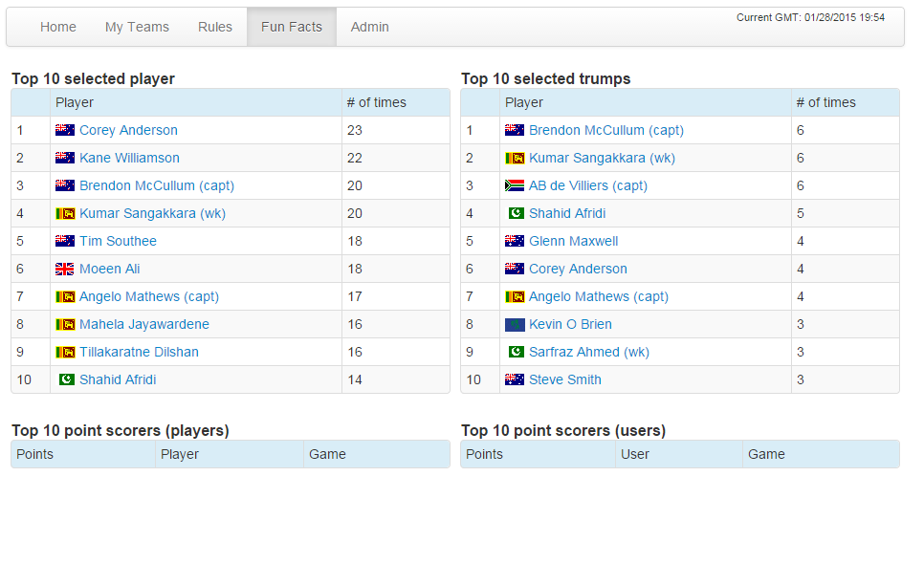
Task: Open Kumar Sangakkara (wk) in trumps table
Action: [602, 159]
